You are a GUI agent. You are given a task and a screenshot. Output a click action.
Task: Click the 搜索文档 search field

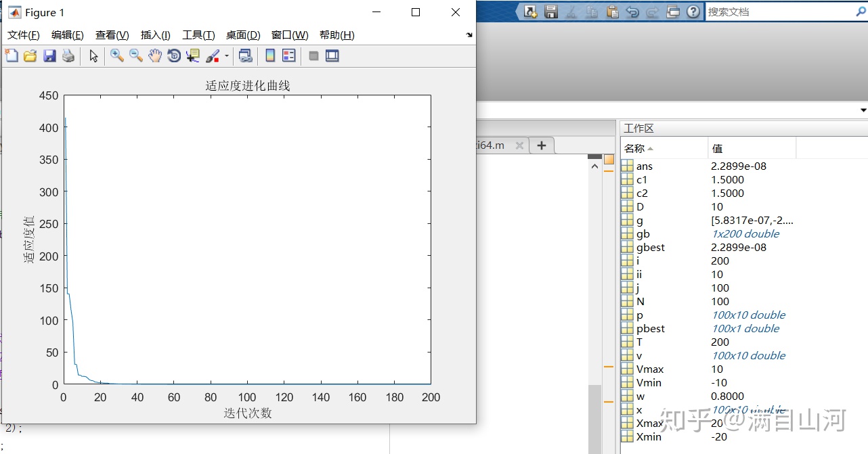point(779,12)
